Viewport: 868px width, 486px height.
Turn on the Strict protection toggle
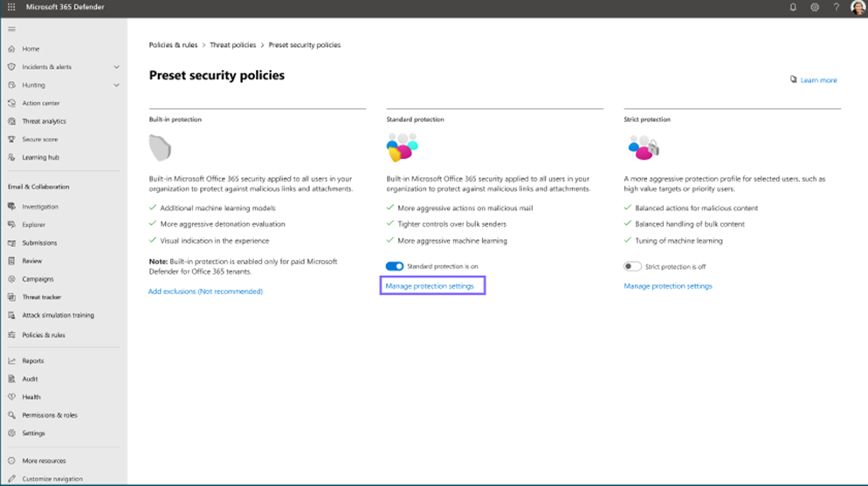[x=632, y=266]
